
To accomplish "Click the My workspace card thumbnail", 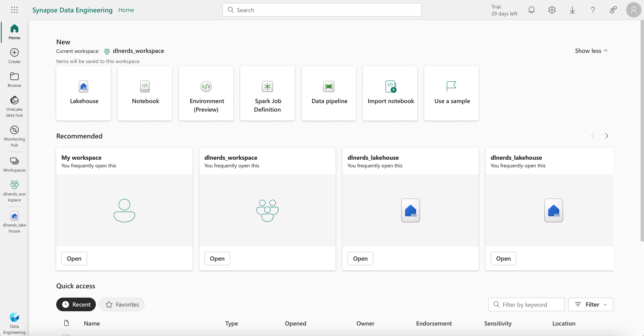I will point(124,210).
